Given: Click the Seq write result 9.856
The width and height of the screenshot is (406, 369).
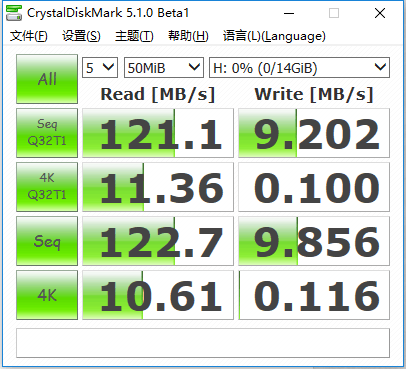Looking at the screenshot, I should pos(314,241).
